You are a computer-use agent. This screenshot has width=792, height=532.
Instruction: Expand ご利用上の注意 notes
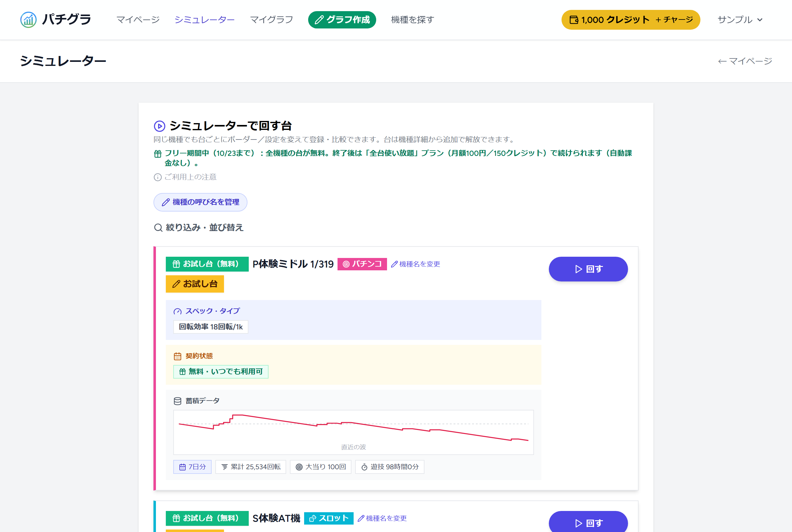tap(185, 177)
